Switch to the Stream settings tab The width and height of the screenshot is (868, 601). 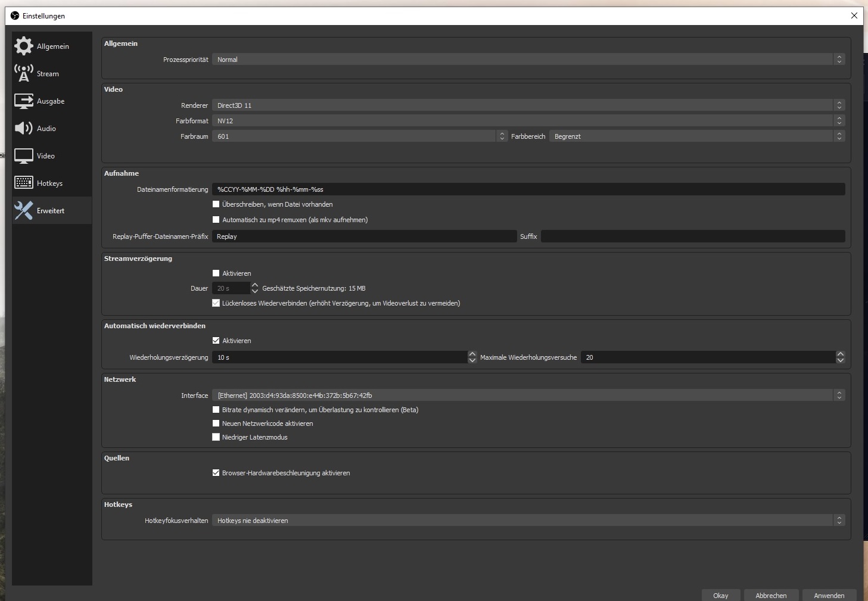point(48,74)
